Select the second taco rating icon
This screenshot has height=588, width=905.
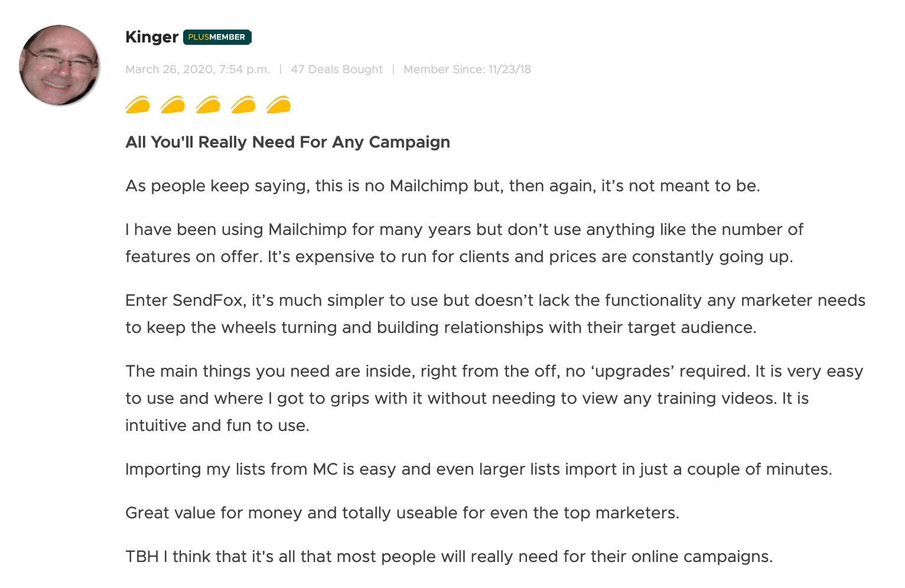click(x=173, y=104)
